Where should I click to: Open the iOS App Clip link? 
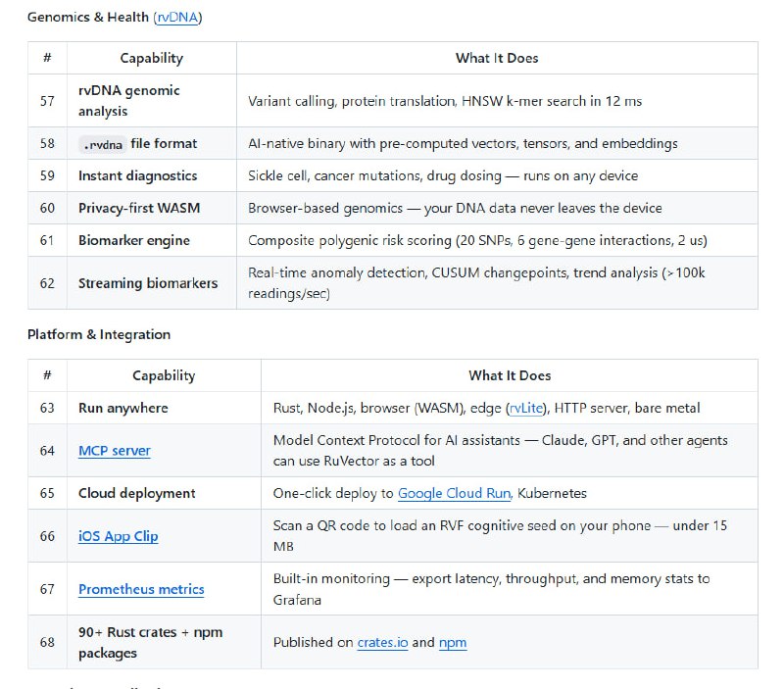118,536
